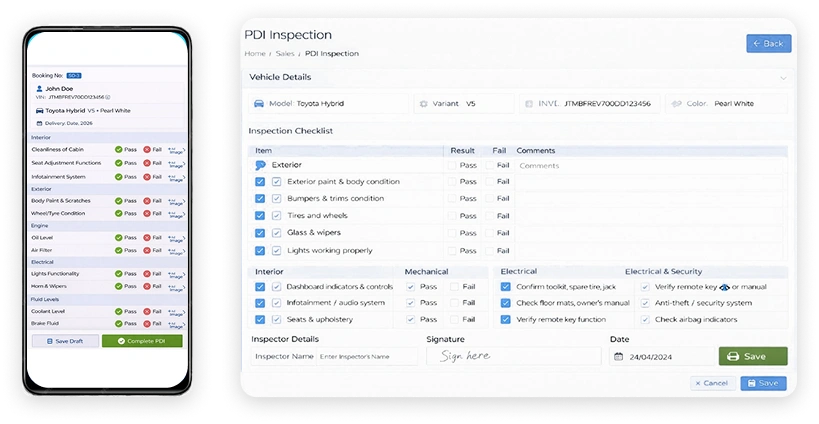Check Pass for Glass & wipers
The image size is (819, 424).
pyautogui.click(x=452, y=233)
